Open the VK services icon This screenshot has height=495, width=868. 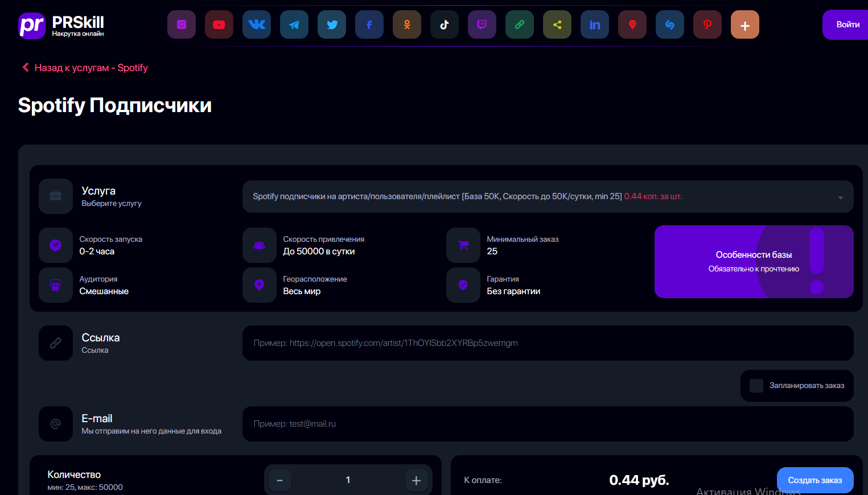coord(257,24)
